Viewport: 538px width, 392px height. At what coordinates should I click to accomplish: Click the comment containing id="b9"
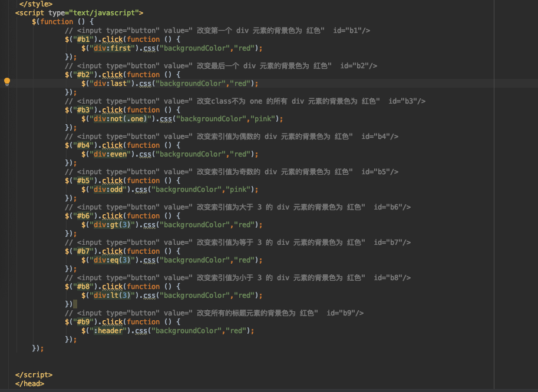tap(214, 313)
